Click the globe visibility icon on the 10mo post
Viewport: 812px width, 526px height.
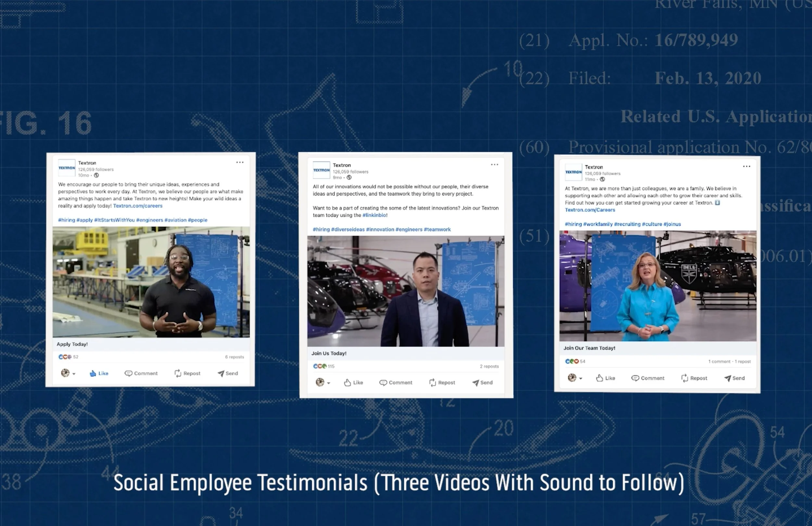[x=96, y=175]
